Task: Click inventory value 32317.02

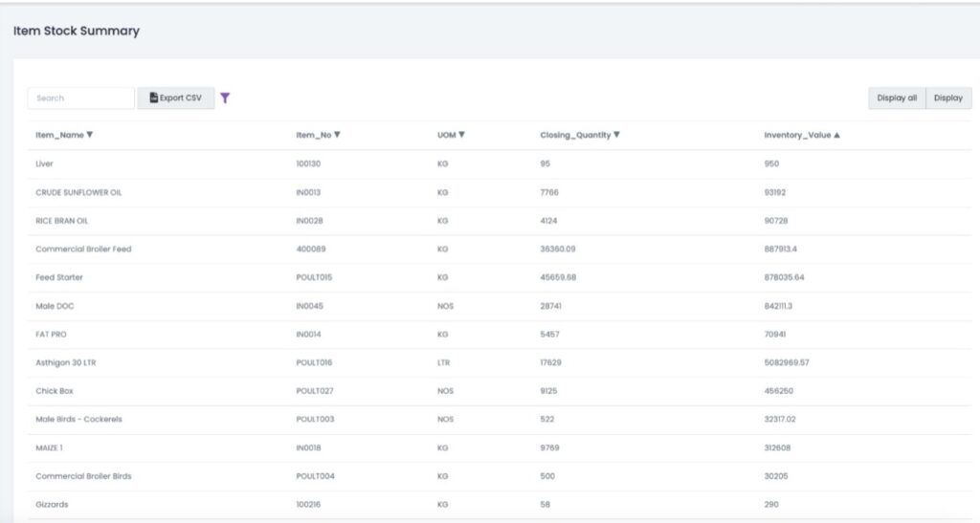Action: 780,419
